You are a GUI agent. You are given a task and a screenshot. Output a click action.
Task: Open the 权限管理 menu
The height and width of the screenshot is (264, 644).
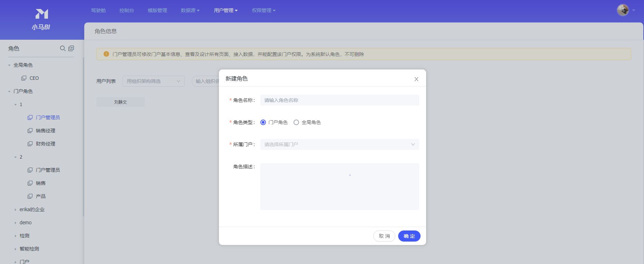point(263,10)
